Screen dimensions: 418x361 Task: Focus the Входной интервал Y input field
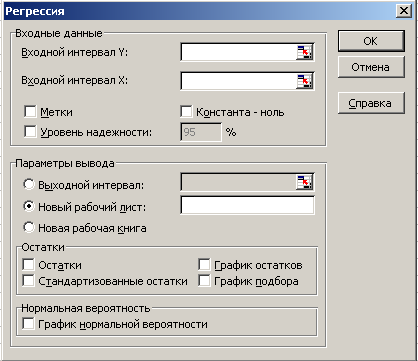[239, 52]
